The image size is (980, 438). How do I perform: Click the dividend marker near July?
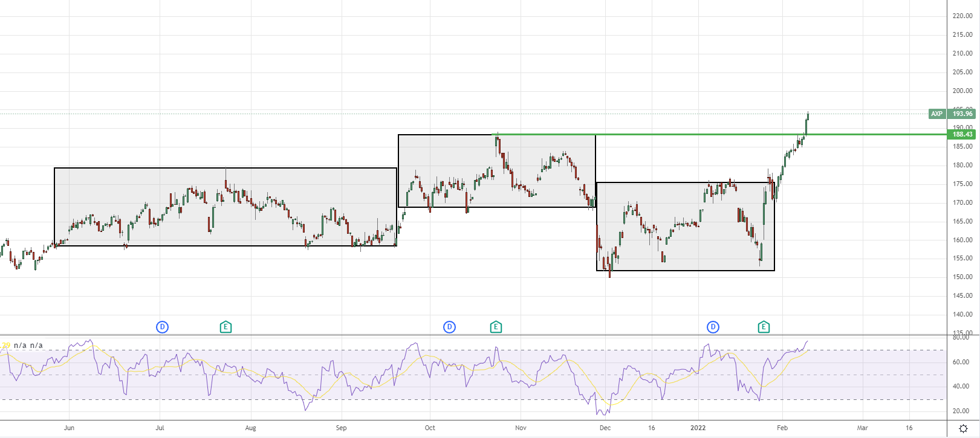tap(162, 327)
